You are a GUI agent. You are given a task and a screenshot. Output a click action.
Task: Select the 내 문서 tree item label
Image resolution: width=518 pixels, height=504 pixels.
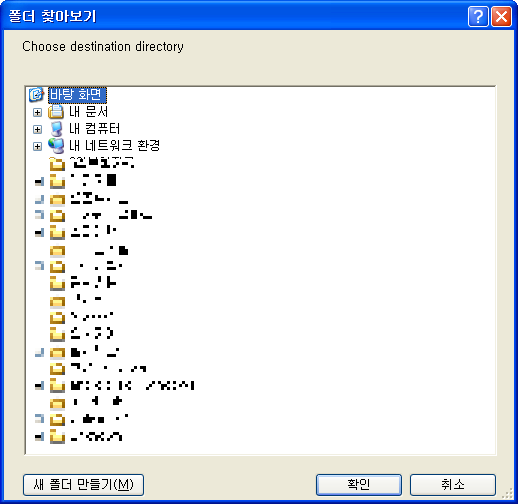click(89, 112)
